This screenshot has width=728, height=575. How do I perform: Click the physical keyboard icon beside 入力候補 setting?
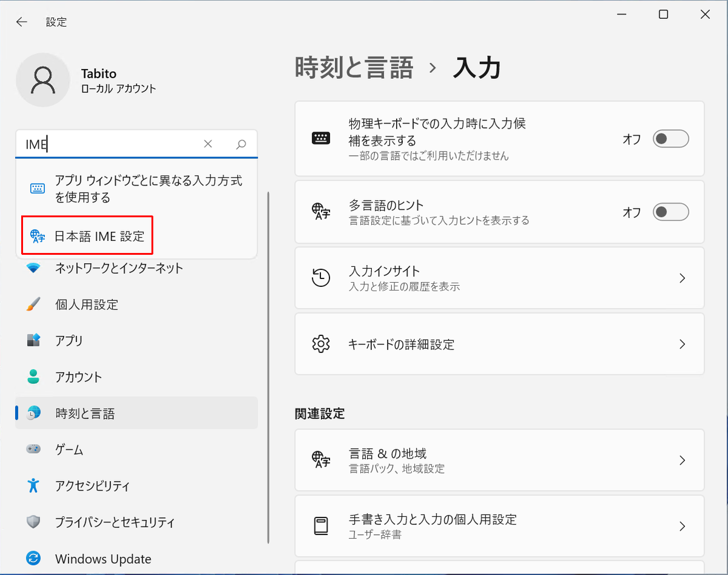321,138
